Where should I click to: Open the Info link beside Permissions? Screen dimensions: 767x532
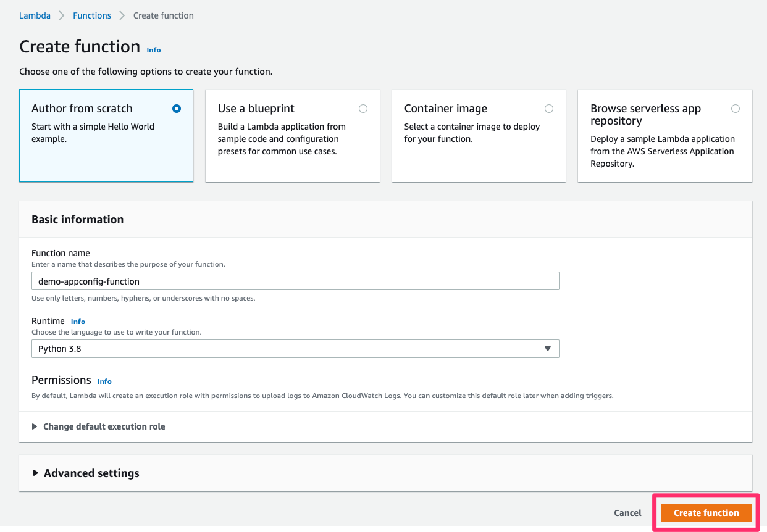click(104, 381)
